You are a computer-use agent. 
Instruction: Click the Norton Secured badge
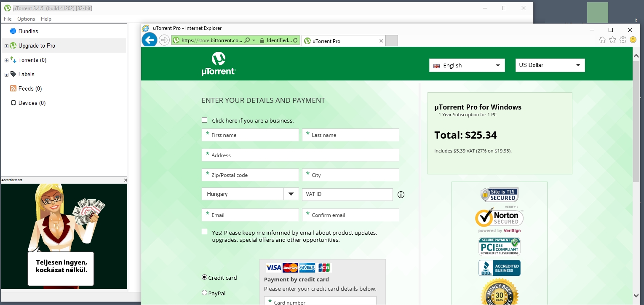click(500, 218)
